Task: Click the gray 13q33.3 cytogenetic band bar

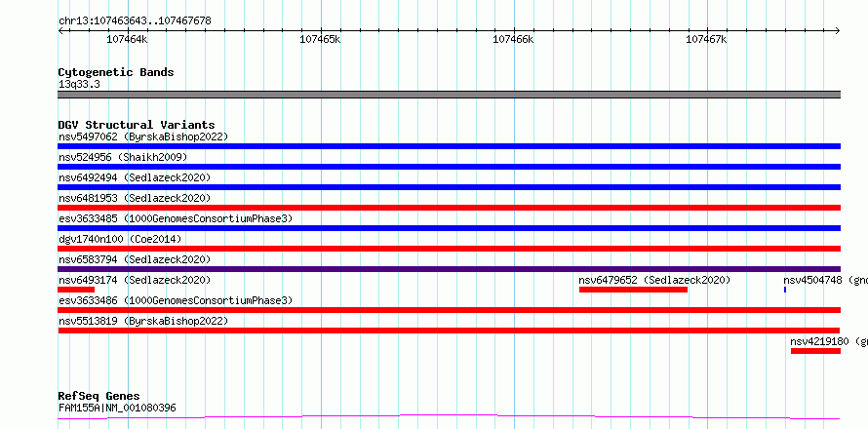Action: point(449,95)
